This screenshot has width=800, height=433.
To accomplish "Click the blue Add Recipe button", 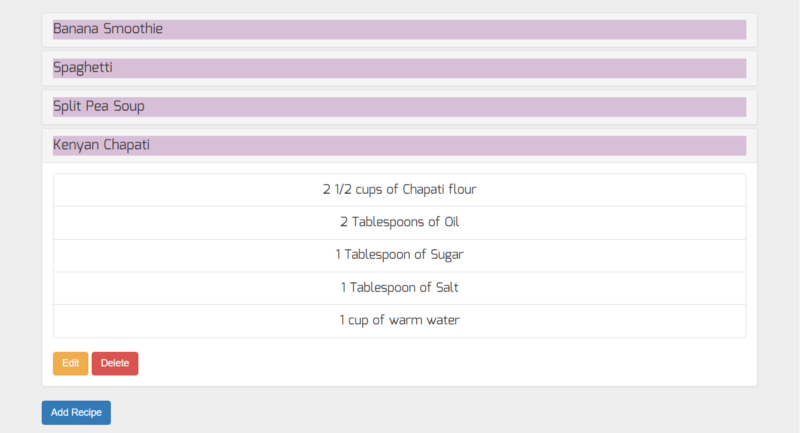I will coord(76,413).
